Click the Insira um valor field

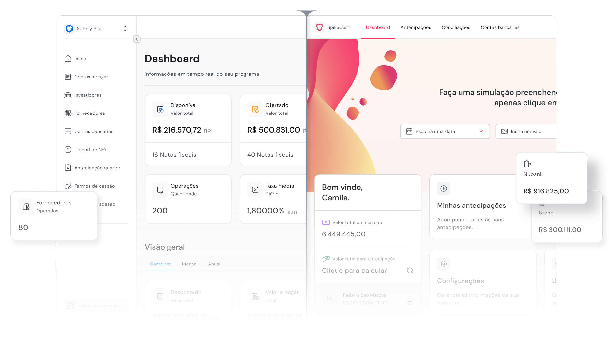coord(527,131)
